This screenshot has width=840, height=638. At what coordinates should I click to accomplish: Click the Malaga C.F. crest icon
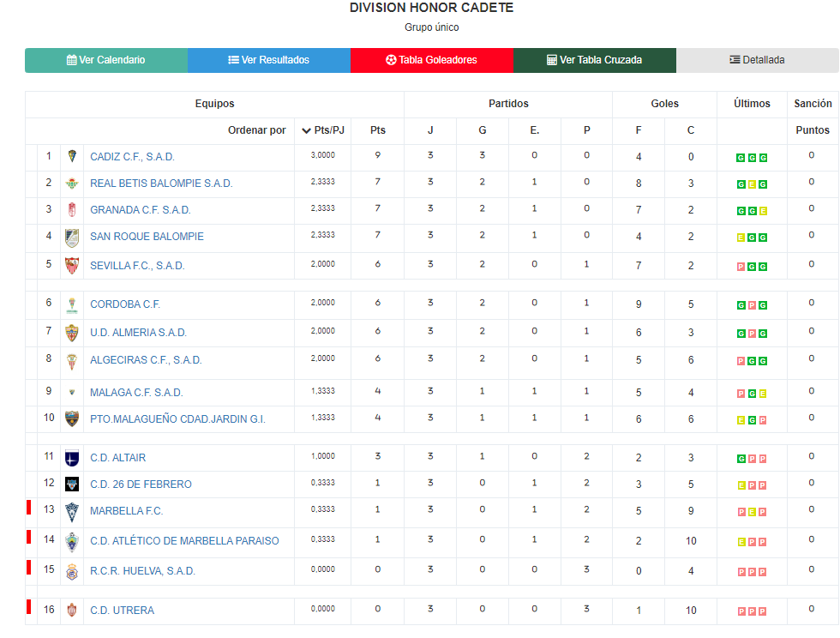click(x=72, y=393)
